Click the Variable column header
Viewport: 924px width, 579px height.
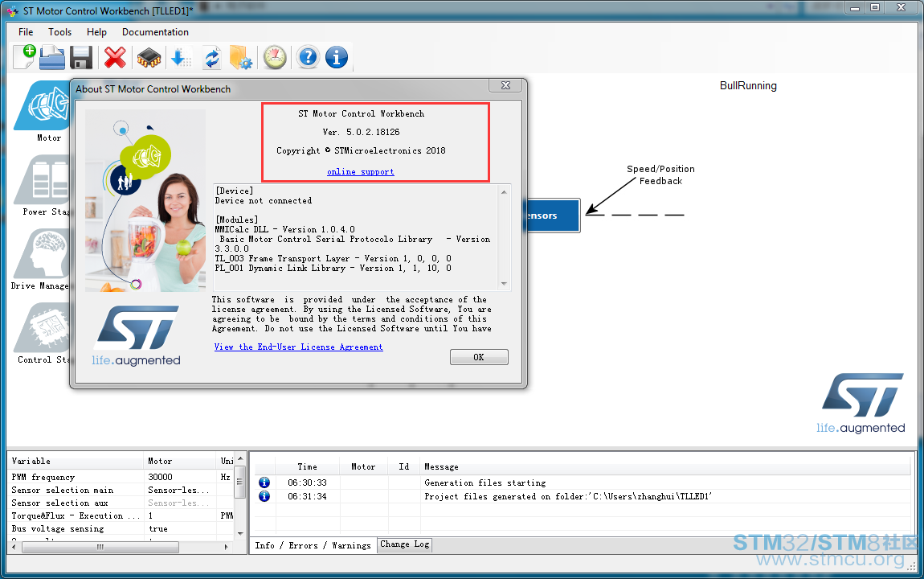pos(76,461)
